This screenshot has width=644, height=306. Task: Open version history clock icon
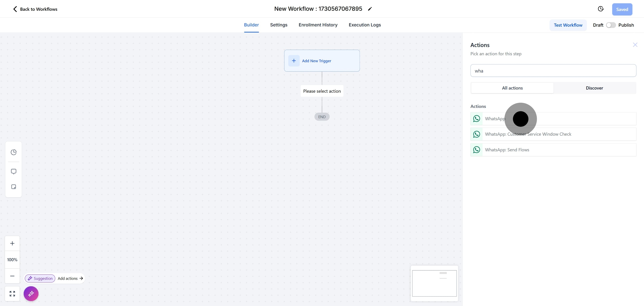600,9
